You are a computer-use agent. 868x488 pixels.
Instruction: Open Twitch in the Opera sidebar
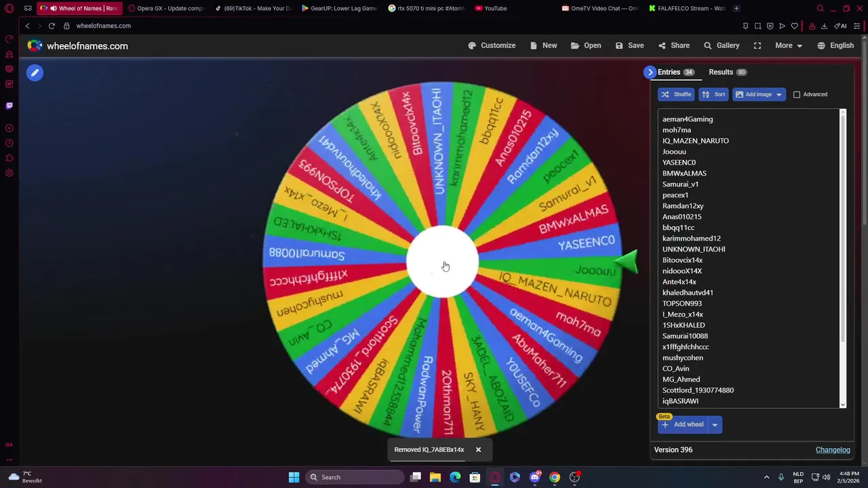pos(9,106)
